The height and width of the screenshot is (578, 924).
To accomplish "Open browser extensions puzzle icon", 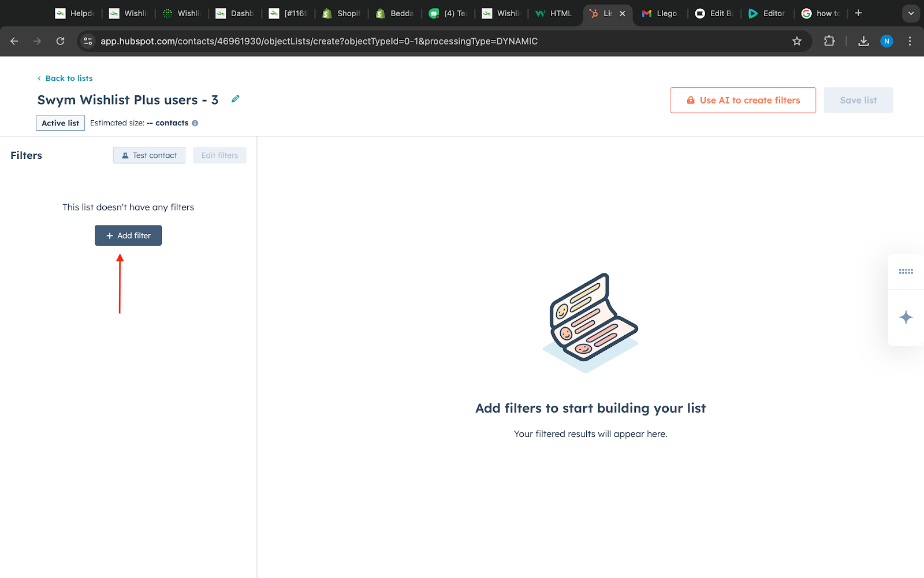I will click(x=829, y=41).
